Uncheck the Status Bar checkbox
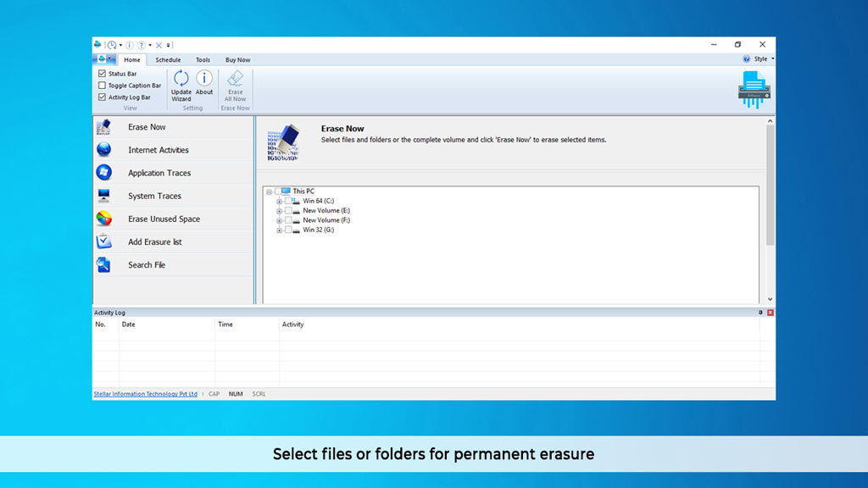Image resolution: width=868 pixels, height=488 pixels. 102,74
